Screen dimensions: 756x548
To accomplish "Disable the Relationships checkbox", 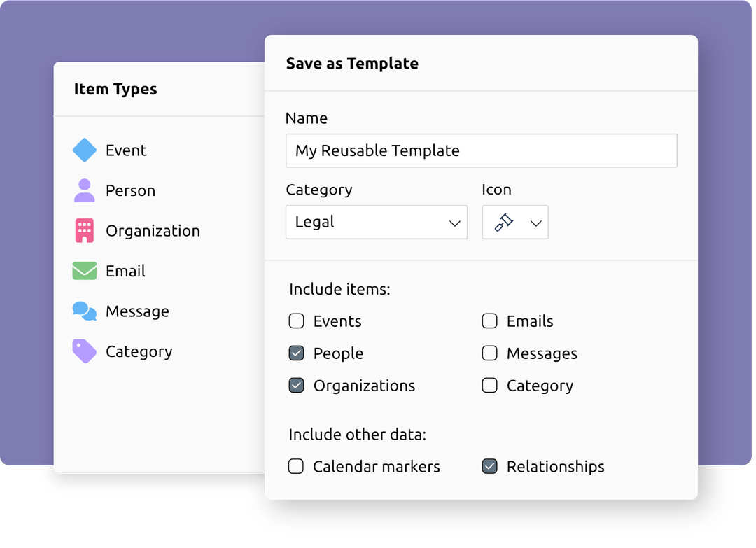I will (x=490, y=466).
